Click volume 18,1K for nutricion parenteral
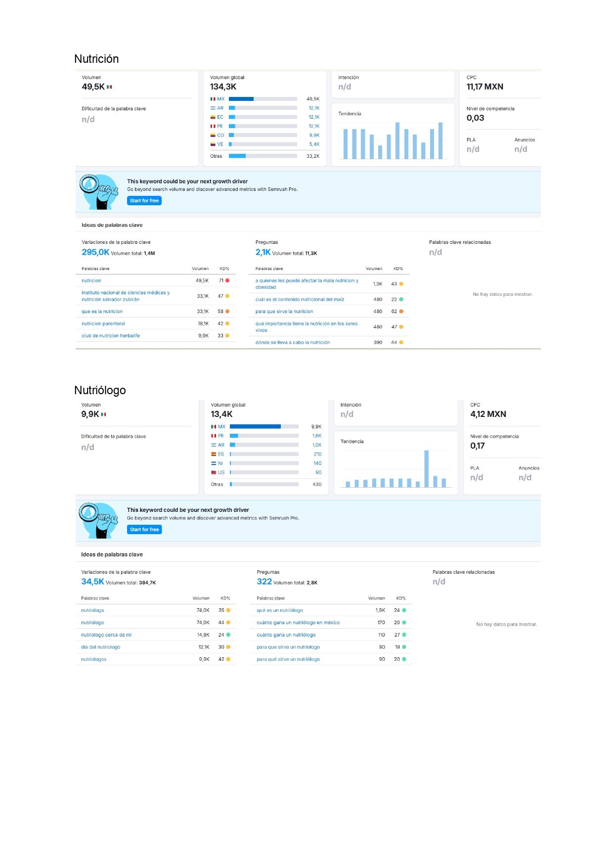 [x=203, y=323]
